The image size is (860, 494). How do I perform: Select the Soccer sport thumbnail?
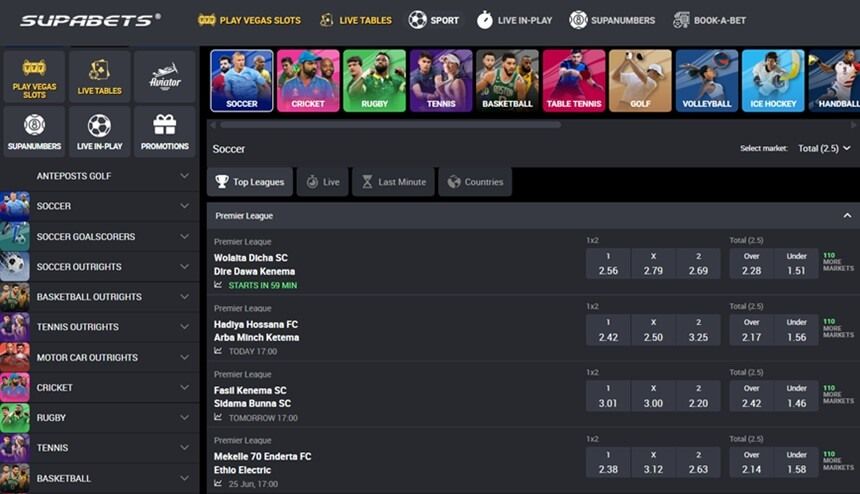(x=242, y=81)
